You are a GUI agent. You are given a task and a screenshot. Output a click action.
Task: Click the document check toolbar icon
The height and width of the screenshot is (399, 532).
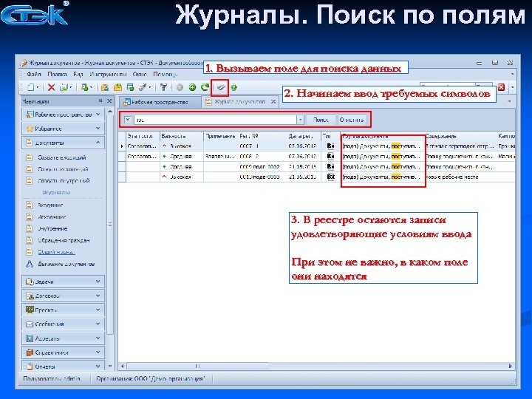point(64,87)
